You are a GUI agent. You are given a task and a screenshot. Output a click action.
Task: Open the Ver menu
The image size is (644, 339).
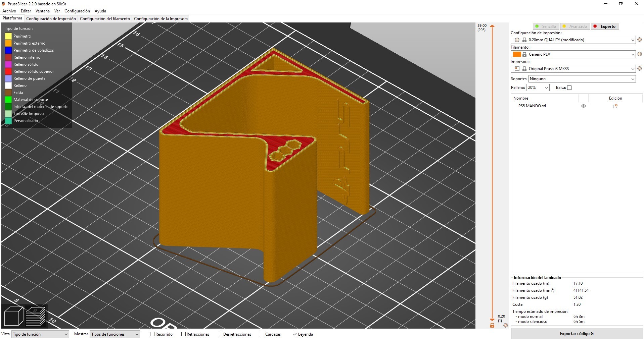(57, 11)
